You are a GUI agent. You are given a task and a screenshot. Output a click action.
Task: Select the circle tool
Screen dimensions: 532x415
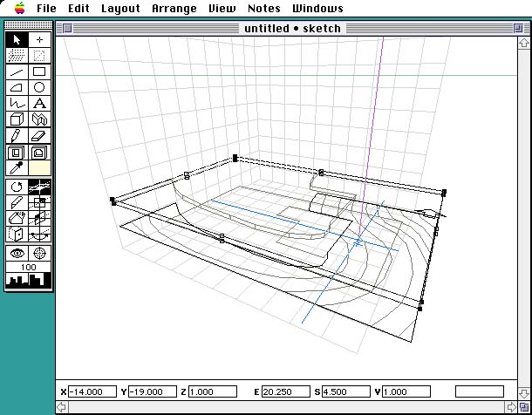(39, 87)
